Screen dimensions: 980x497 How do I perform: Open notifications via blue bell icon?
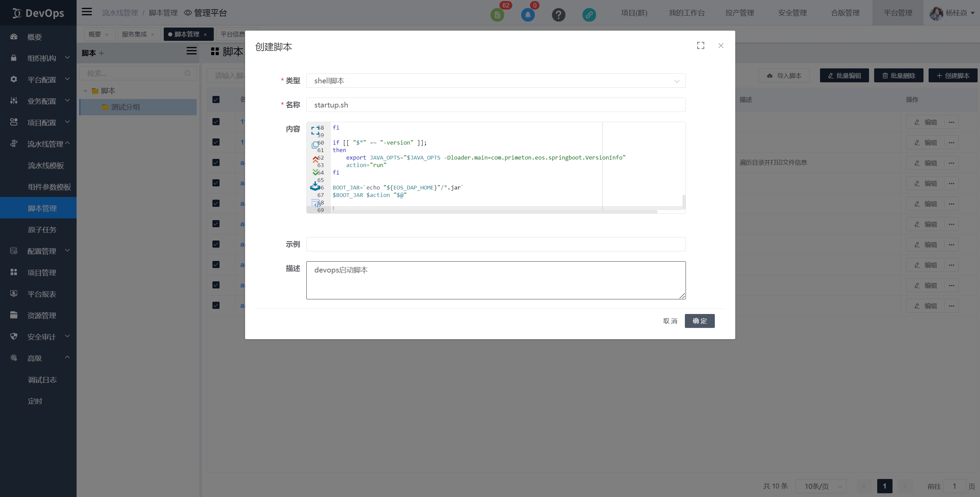(x=528, y=15)
